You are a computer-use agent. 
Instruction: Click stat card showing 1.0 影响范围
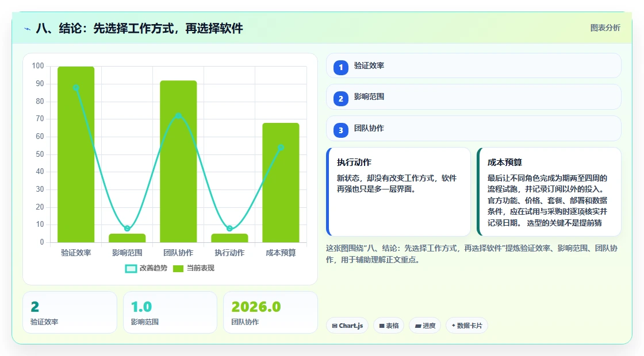tap(170, 312)
